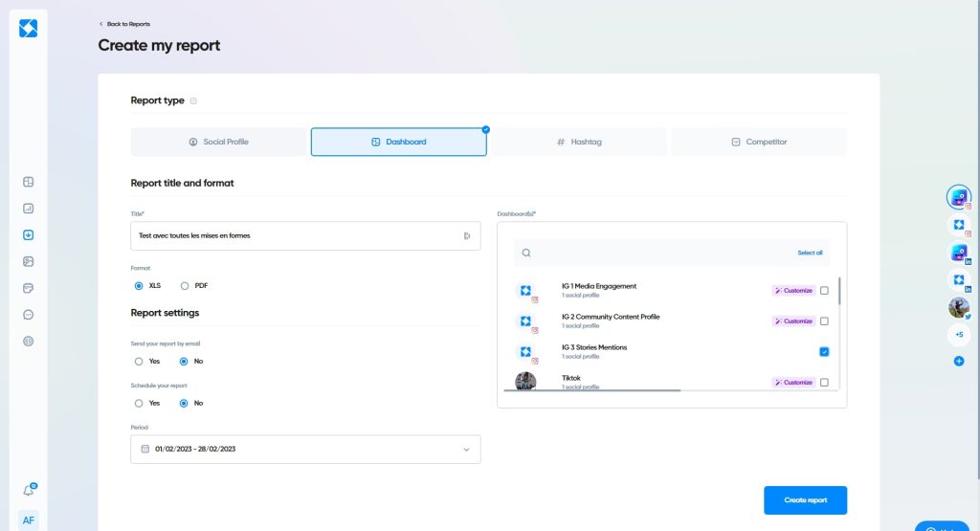Open the analytics bar chart sidebar icon
Viewport: 980px width, 531px height.
[29, 208]
